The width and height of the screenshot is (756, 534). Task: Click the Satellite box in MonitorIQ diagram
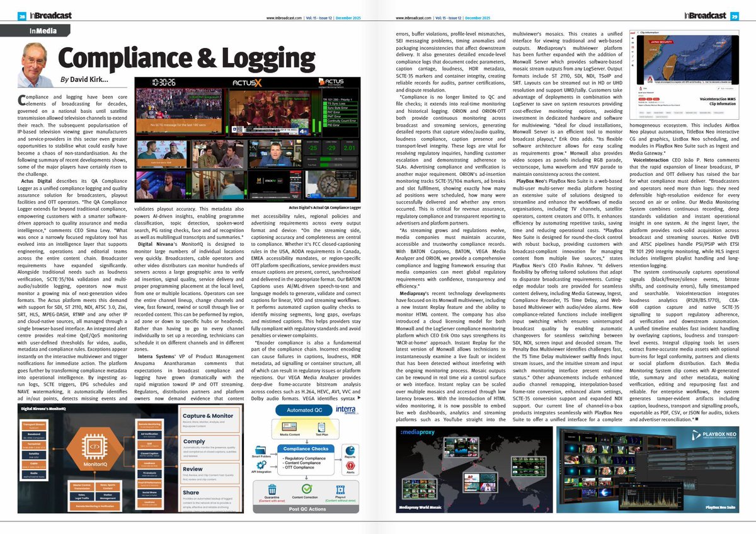click(34, 455)
